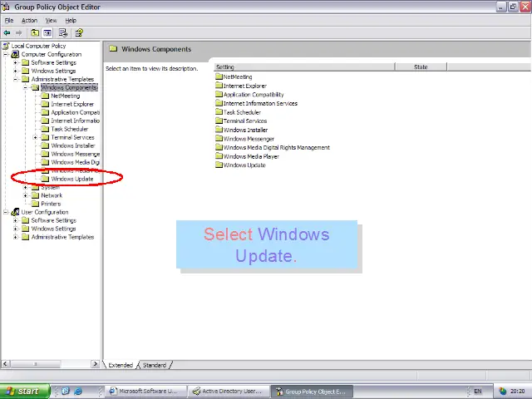Select Windows Update in the tree
Image resolution: width=532 pixels, height=399 pixels.
coord(72,179)
